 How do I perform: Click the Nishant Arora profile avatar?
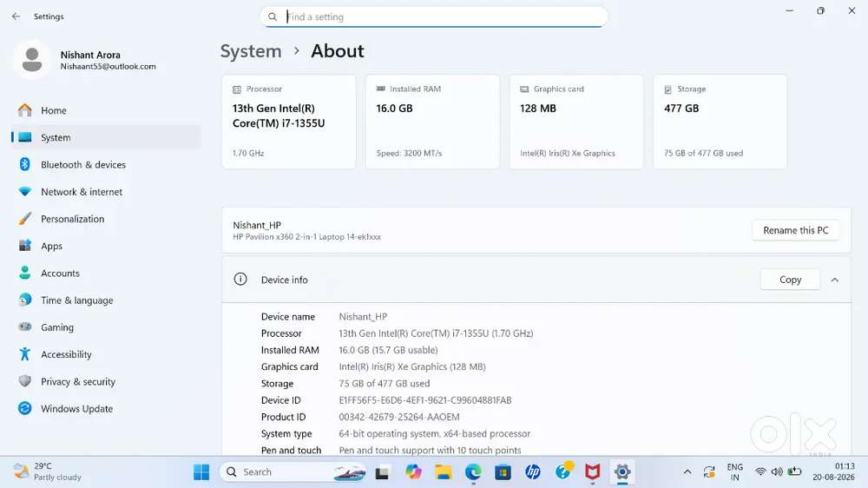tap(32, 59)
